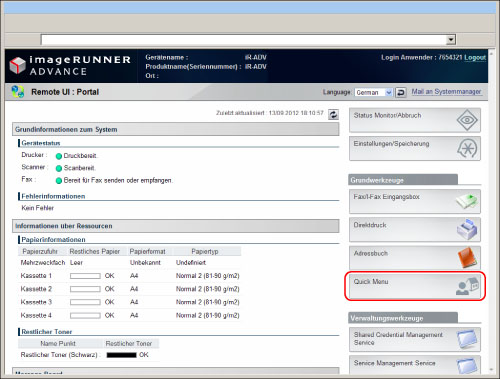Viewport: 500px width, 379px height.
Task: Click the Verwaltungswerkzeuge section tab
Action: [403, 318]
